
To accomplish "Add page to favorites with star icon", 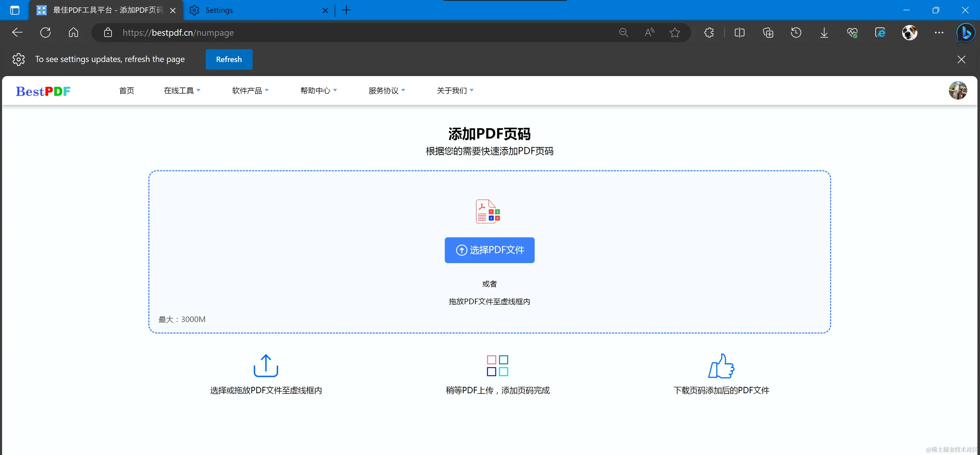I will 674,33.
